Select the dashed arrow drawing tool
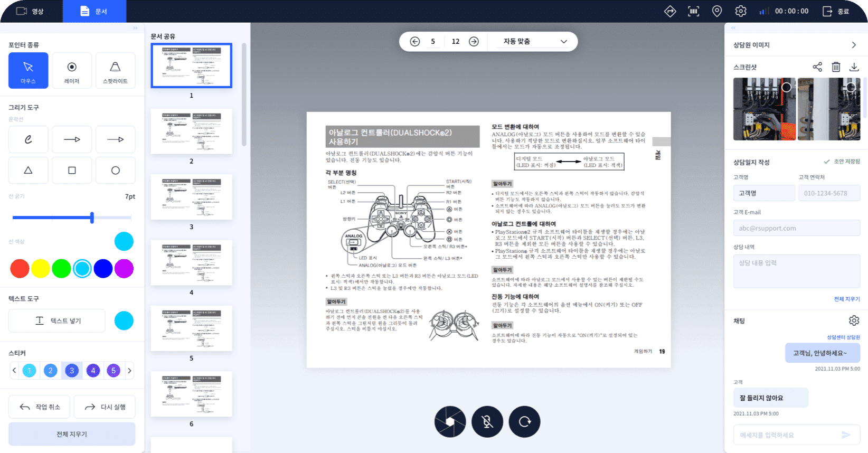Viewport: 868px width, 453px height. coord(115,139)
